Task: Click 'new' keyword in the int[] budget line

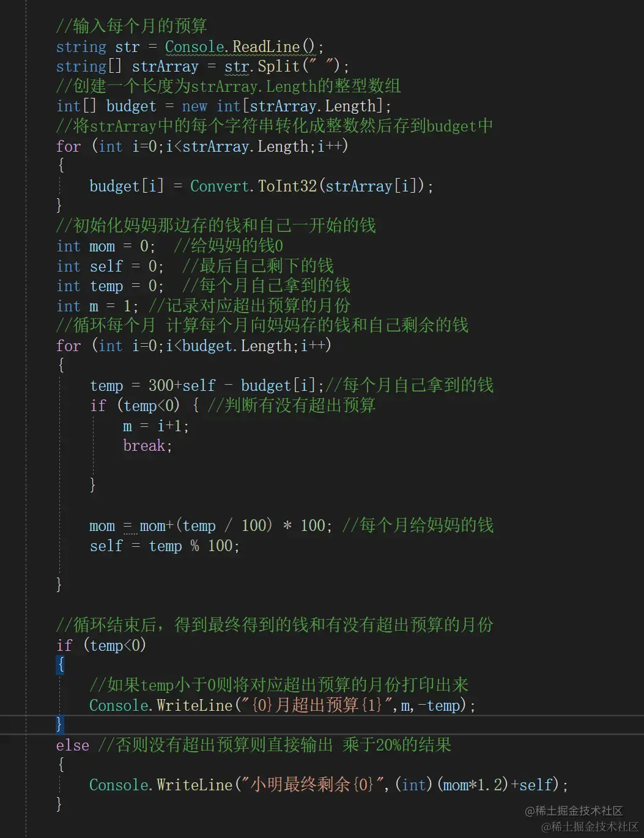Action: [194, 106]
